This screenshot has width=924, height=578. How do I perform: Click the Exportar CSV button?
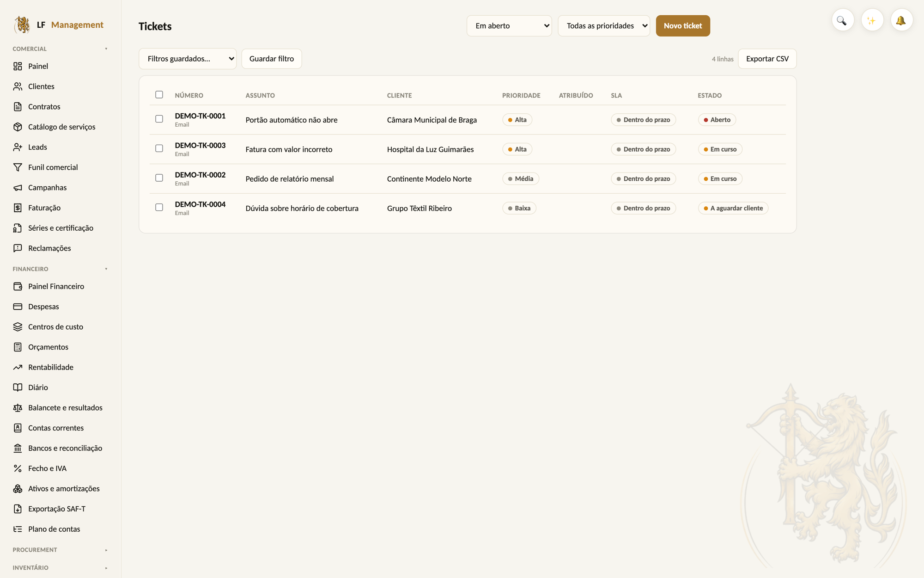point(767,59)
